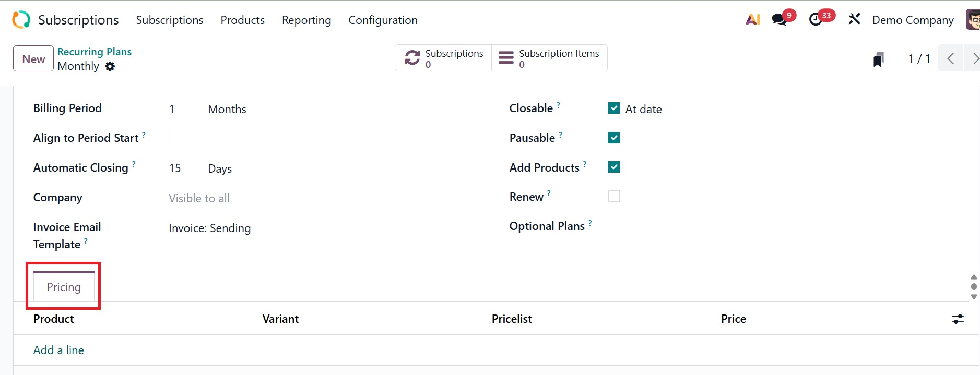The height and width of the screenshot is (375, 980).
Task: Click the Odoo Subscriptions app logo
Action: (21, 20)
